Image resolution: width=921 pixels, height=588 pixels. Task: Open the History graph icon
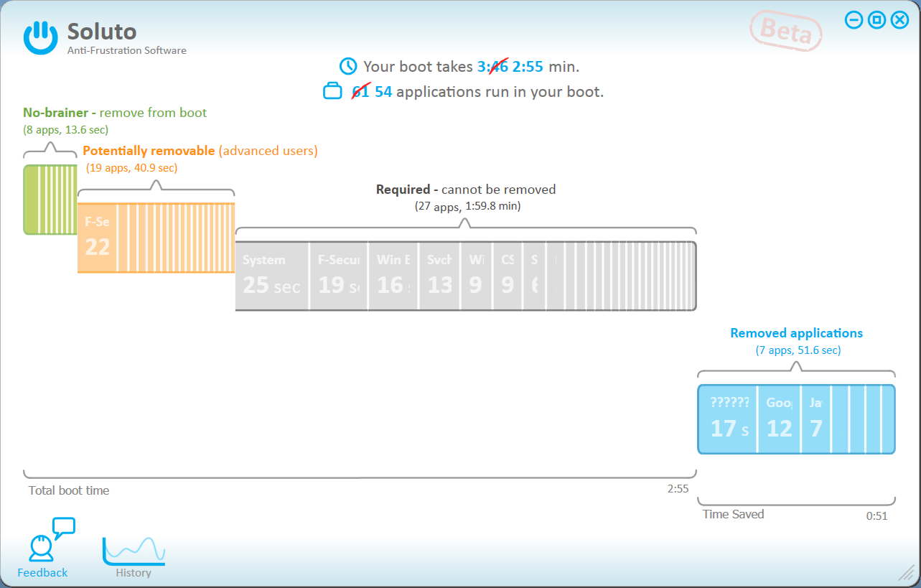pyautogui.click(x=134, y=550)
